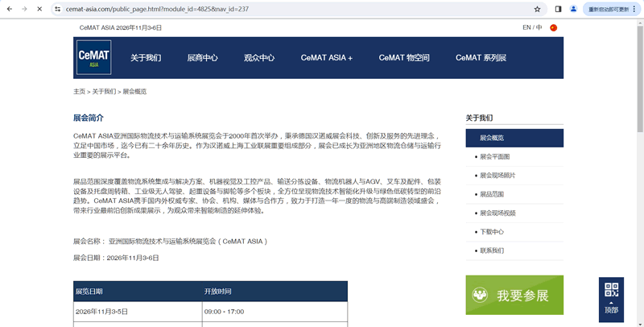Open the browser side panel icon
The height and width of the screenshot is (327, 644).
pyautogui.click(x=558, y=9)
